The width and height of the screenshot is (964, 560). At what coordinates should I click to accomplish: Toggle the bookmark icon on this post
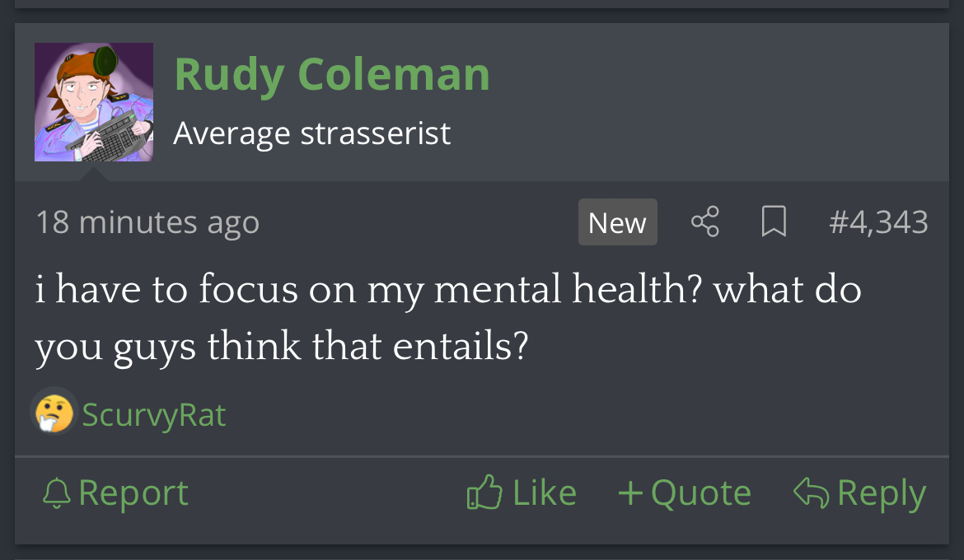click(x=773, y=222)
